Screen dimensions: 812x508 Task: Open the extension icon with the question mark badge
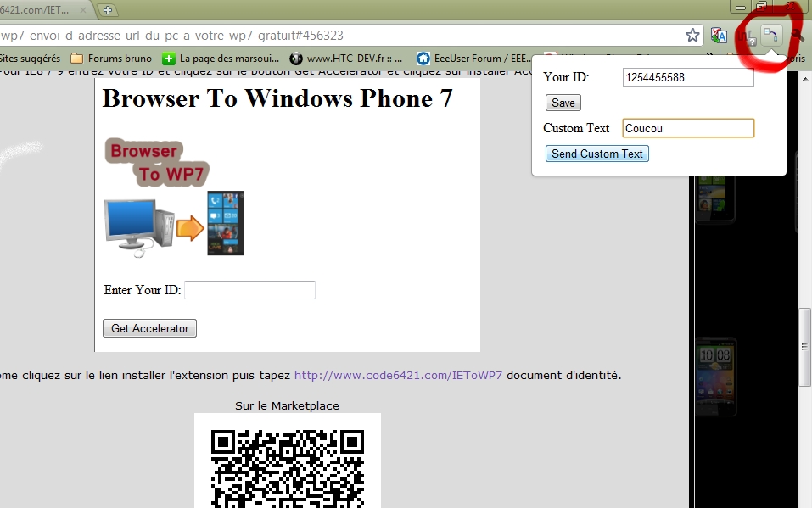[746, 36]
